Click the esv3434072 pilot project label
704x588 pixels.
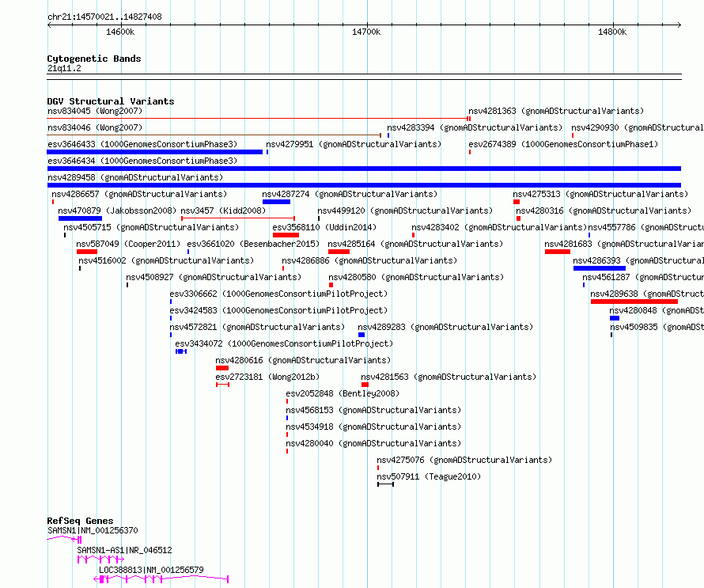(284, 343)
